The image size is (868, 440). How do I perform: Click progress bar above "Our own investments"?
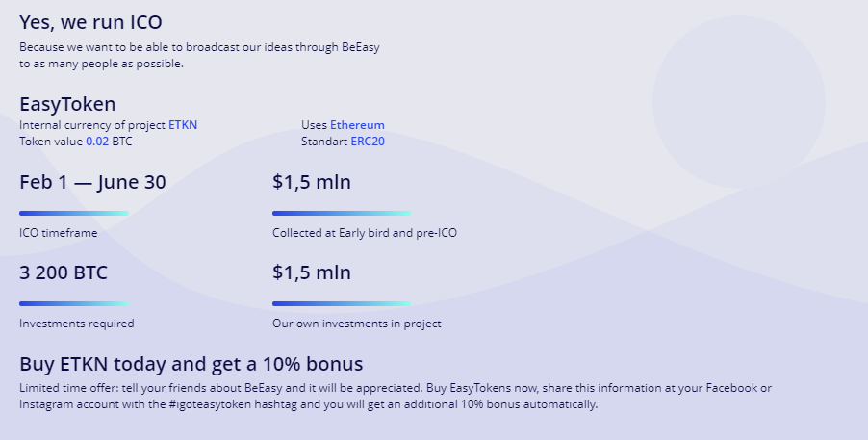coord(341,303)
